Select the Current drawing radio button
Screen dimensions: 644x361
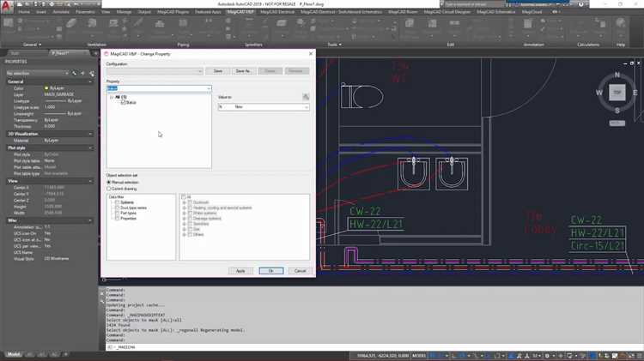click(x=109, y=189)
